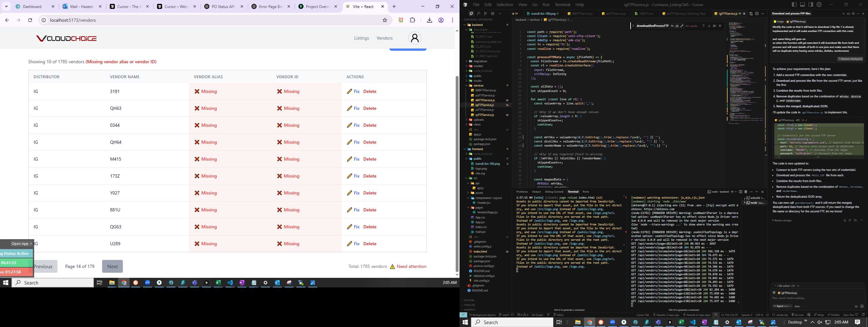Show chat history in Cursor AI panel
The height and width of the screenshot is (327, 868).
[853, 14]
